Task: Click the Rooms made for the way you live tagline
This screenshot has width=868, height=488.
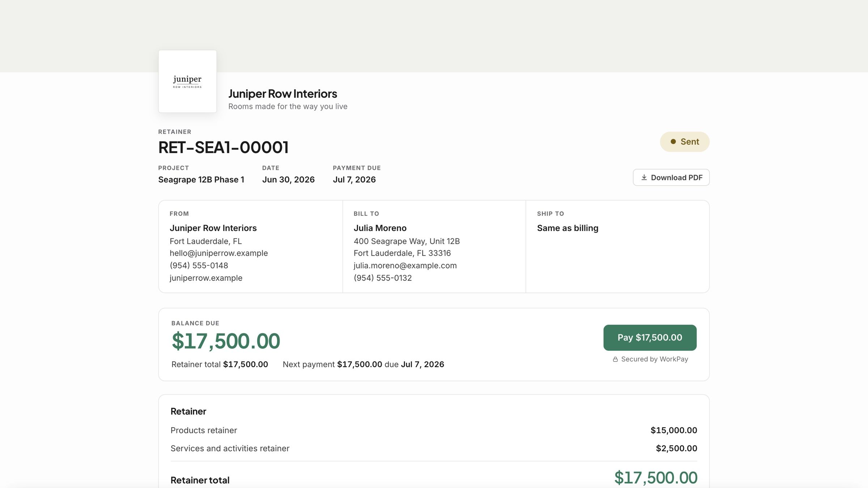Action: [x=288, y=106]
